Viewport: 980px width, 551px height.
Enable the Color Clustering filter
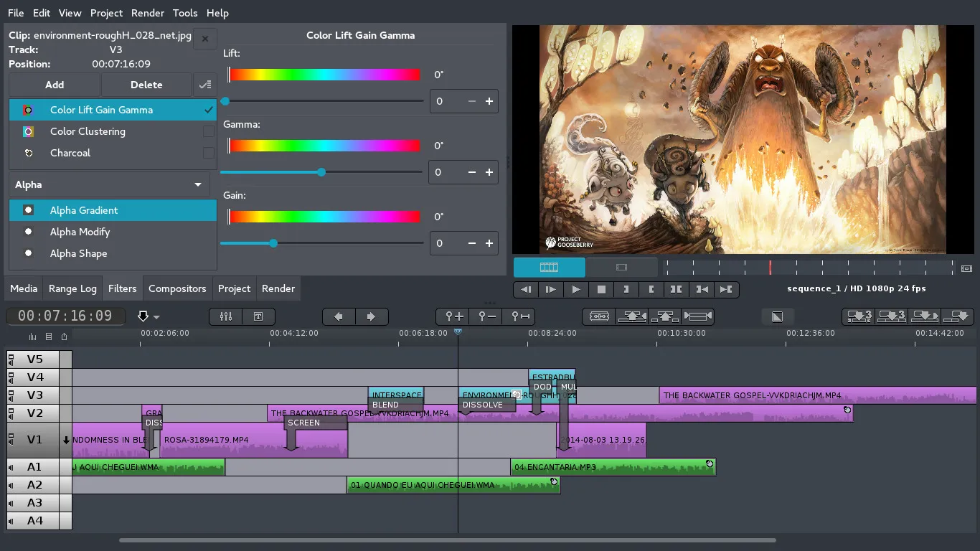pyautogui.click(x=208, y=131)
